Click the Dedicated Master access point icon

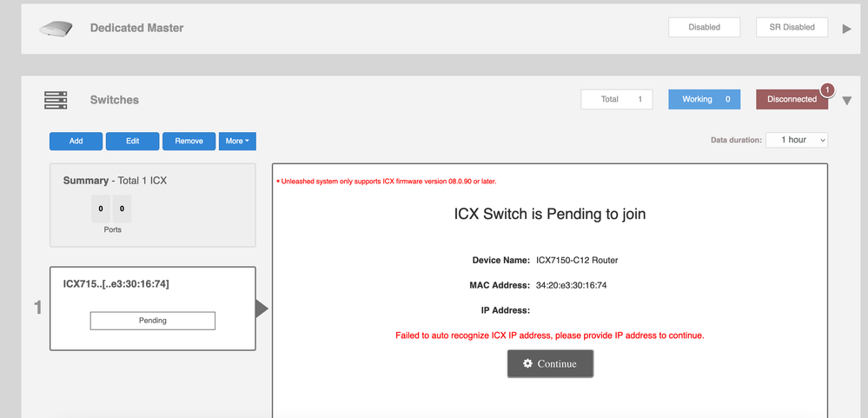pos(56,29)
